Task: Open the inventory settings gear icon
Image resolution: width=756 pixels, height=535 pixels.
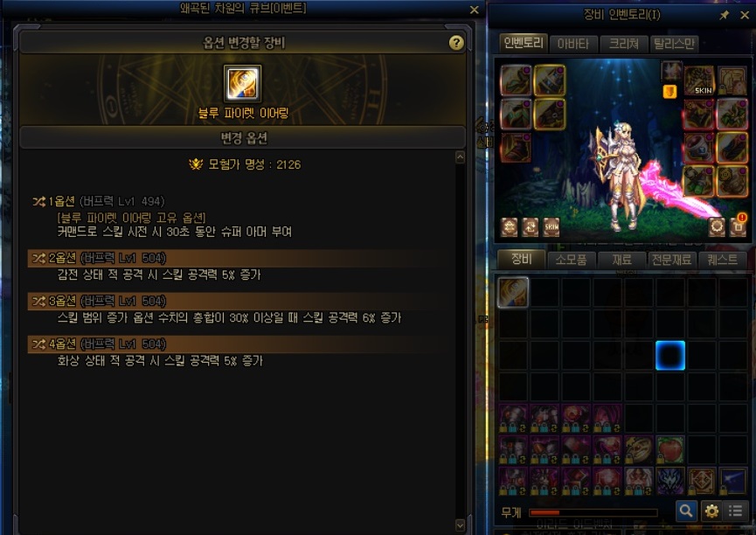Action: click(x=711, y=511)
